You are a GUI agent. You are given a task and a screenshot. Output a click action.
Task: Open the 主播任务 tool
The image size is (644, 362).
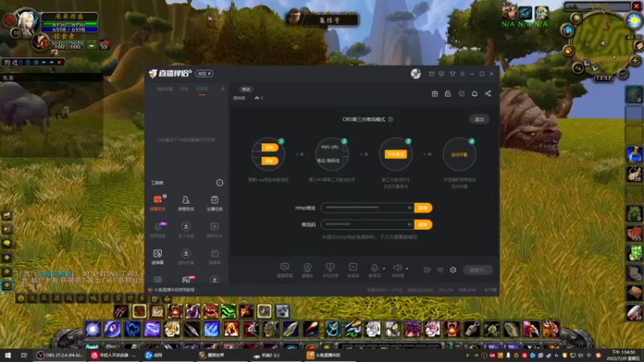(214, 203)
